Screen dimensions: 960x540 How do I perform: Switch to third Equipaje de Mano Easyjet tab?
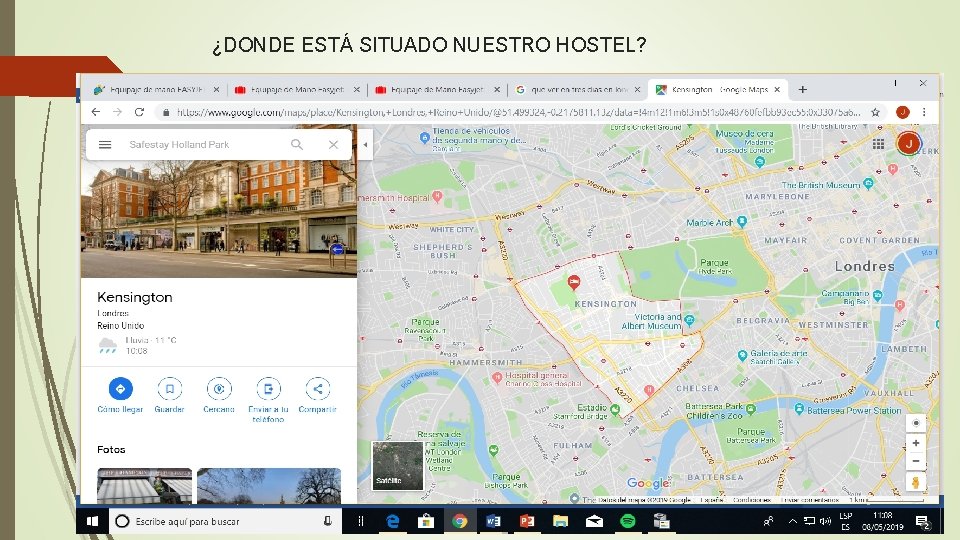coord(437,89)
